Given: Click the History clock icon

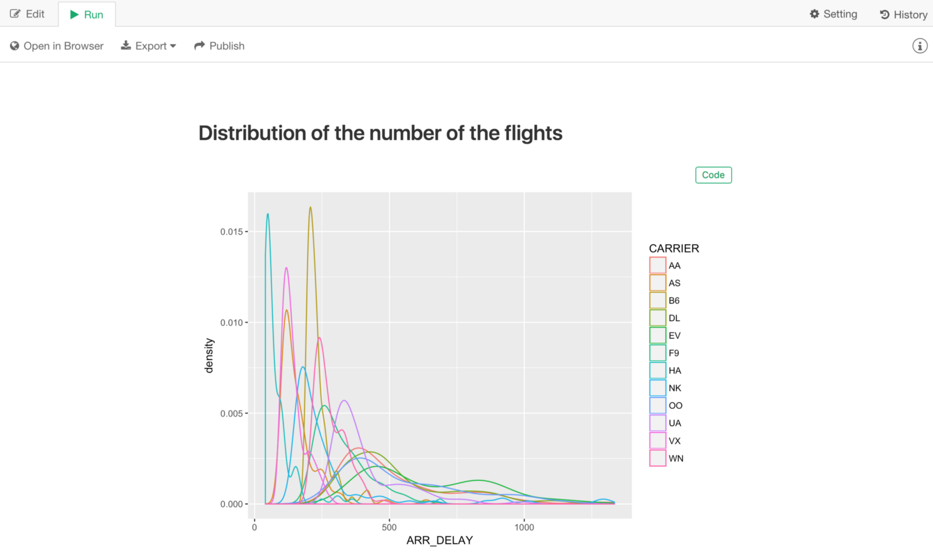Looking at the screenshot, I should (885, 15).
